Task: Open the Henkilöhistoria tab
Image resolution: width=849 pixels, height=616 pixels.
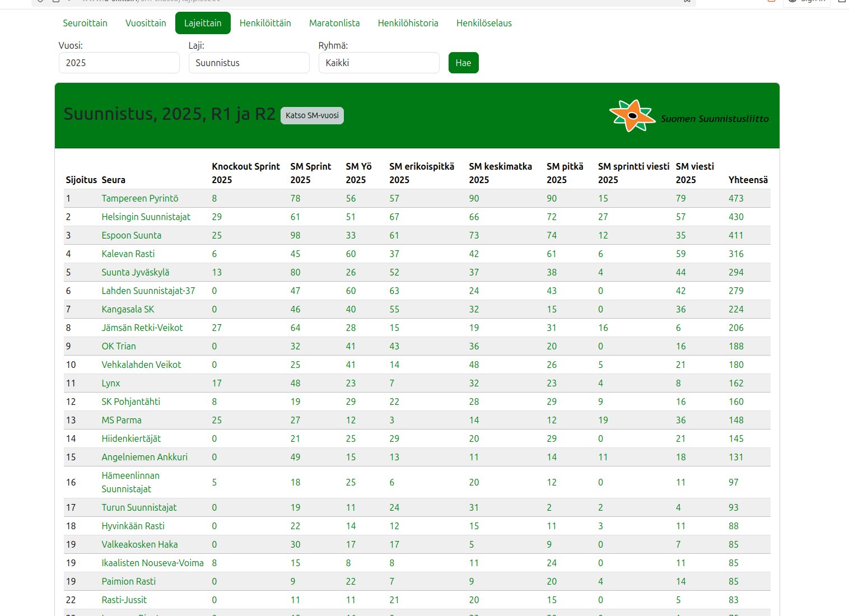Action: (x=408, y=23)
